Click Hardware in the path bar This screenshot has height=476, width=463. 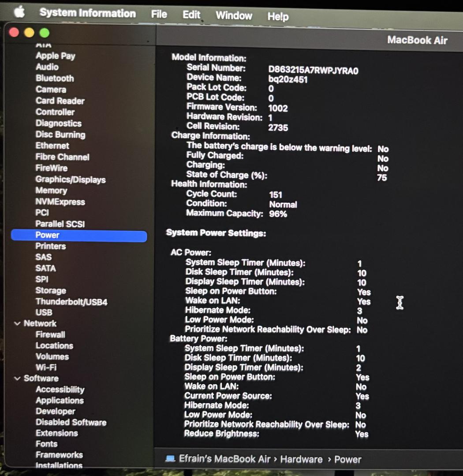pos(301,459)
